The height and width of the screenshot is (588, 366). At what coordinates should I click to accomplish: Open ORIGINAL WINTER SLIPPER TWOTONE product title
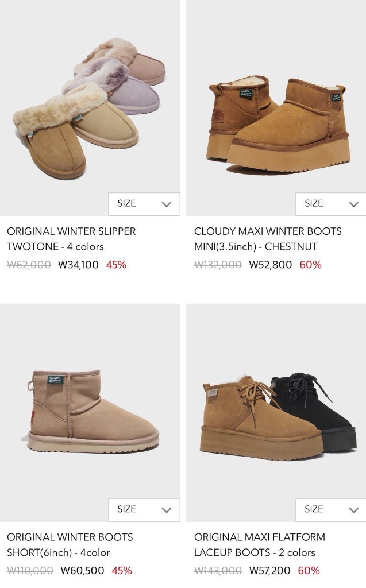pos(71,239)
